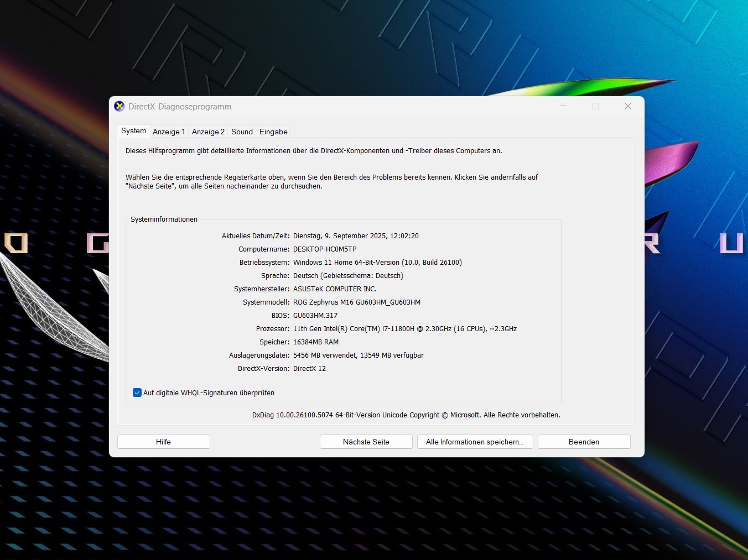Click the date value Dienstag, 9. September 2025
This screenshot has height=560, width=748.
(356, 236)
